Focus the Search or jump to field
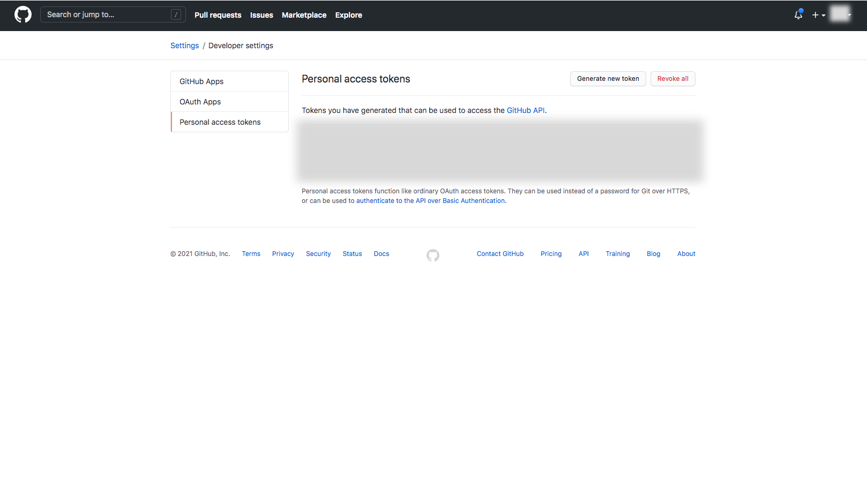This screenshot has width=867, height=504. (113, 14)
